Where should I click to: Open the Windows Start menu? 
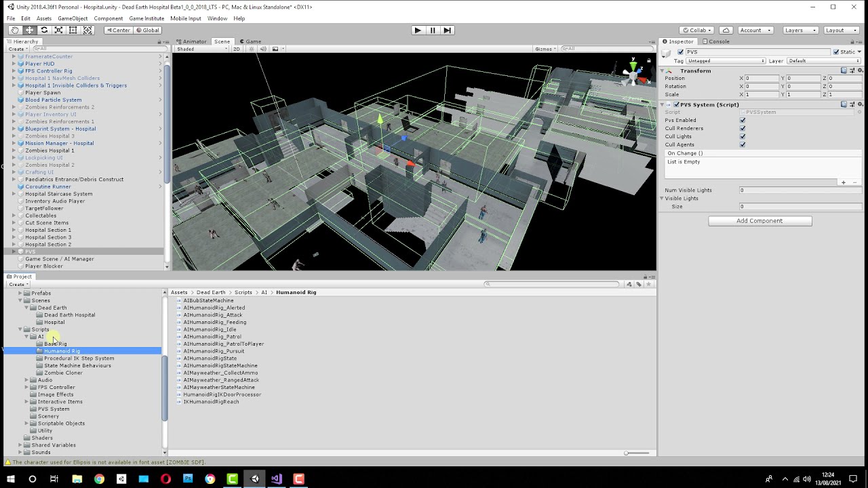[x=10, y=479]
